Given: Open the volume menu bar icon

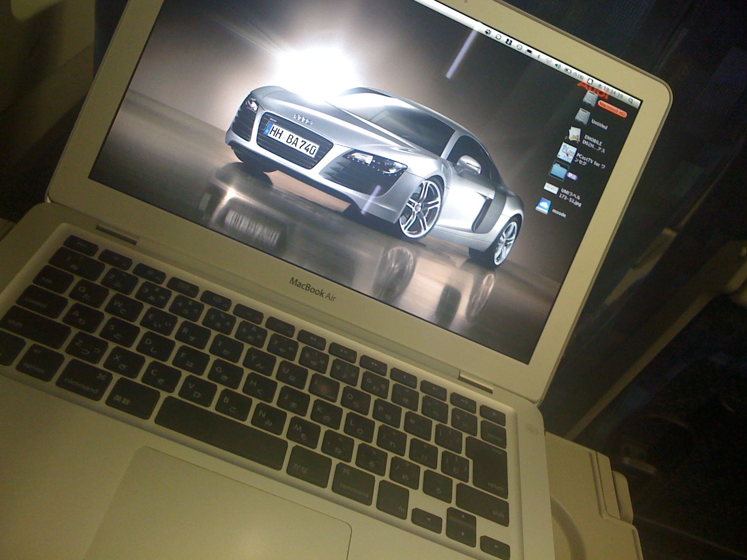Looking at the screenshot, I should coord(558,66).
